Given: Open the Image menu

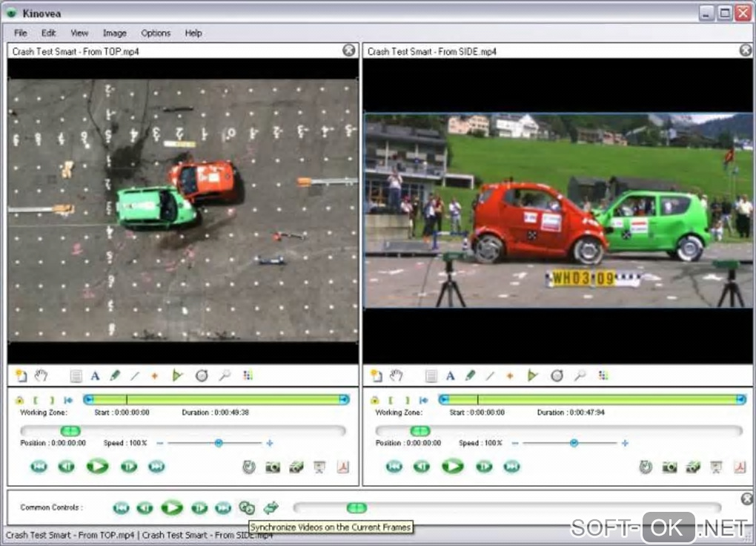Looking at the screenshot, I should pos(114,33).
